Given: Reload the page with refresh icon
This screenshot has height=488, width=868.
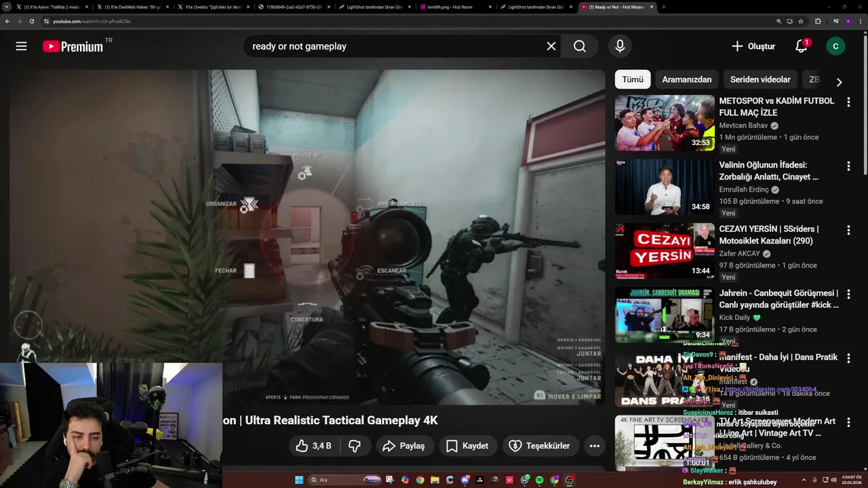Looking at the screenshot, I should 32,21.
